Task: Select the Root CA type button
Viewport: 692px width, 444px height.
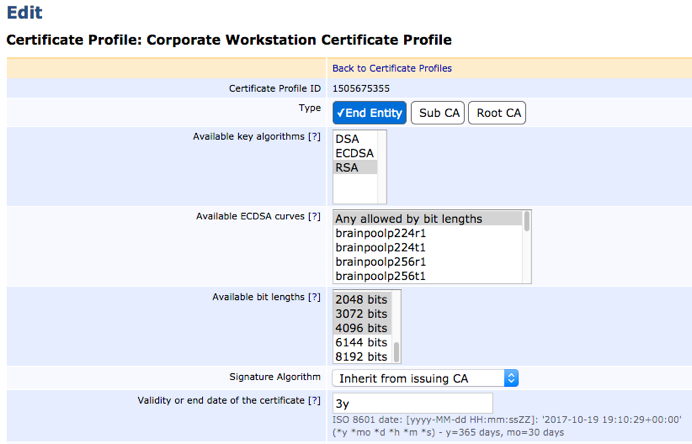Action: (x=498, y=113)
